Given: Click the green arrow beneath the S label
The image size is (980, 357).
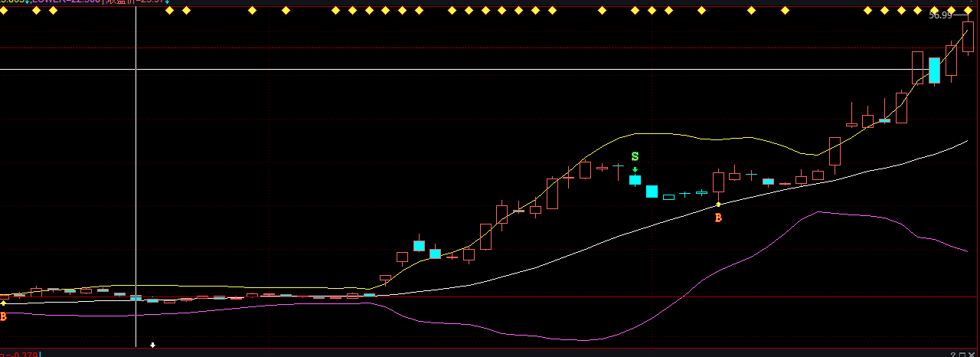Looking at the screenshot, I should 635,169.
